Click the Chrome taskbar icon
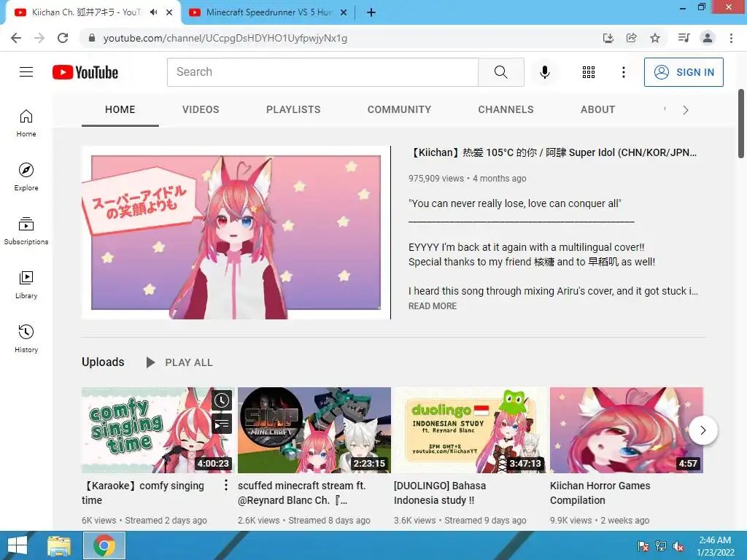This screenshot has width=747, height=560. point(104,545)
